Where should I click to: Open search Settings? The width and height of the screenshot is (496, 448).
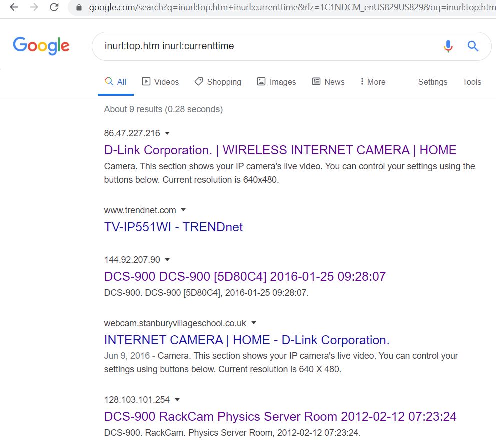coord(433,82)
